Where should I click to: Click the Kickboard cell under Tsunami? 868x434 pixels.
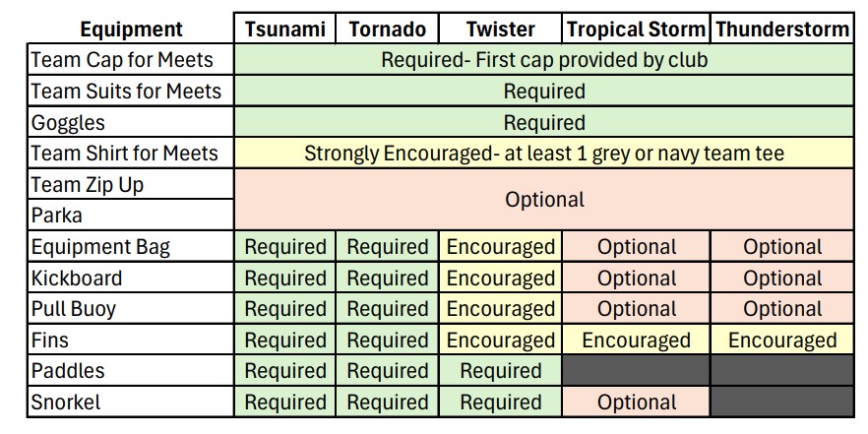coord(284,278)
